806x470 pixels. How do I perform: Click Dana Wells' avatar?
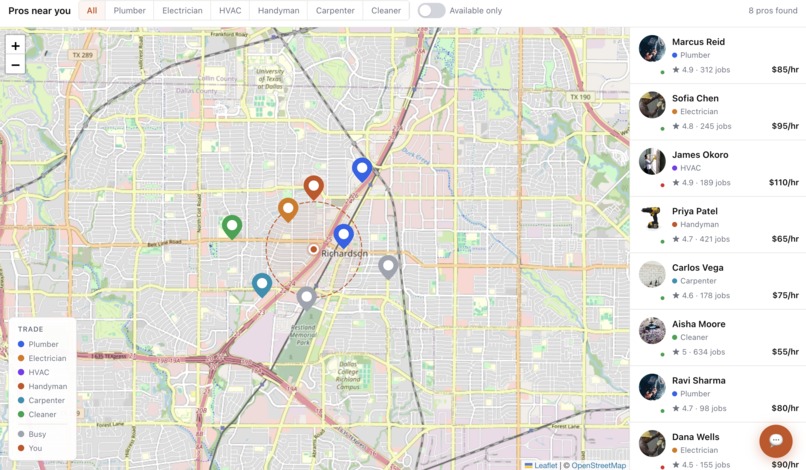click(x=652, y=444)
